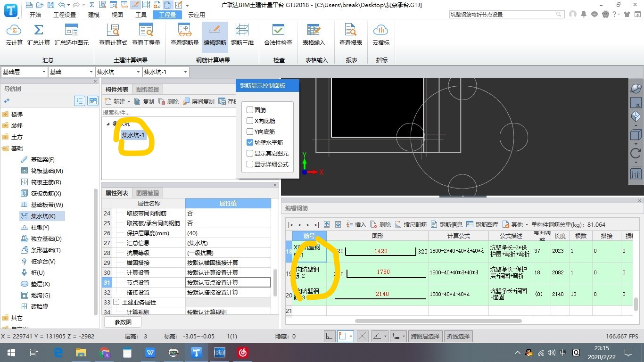Open the 开始 ribbon tab
644x362 pixels.
(35, 15)
